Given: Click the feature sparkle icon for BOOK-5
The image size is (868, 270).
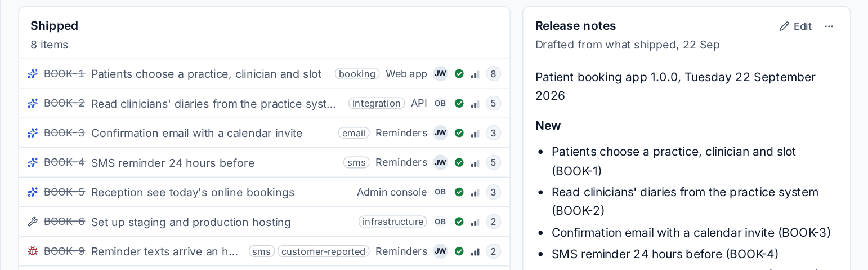Looking at the screenshot, I should (33, 192).
